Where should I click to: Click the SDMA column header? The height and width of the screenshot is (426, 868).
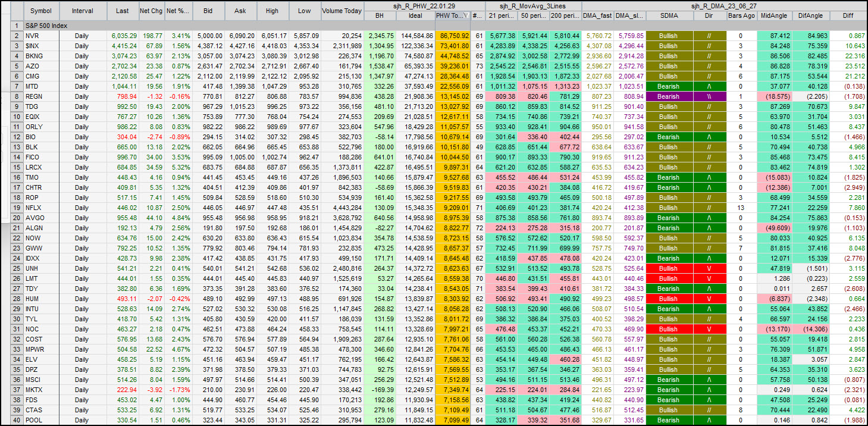tap(669, 15)
